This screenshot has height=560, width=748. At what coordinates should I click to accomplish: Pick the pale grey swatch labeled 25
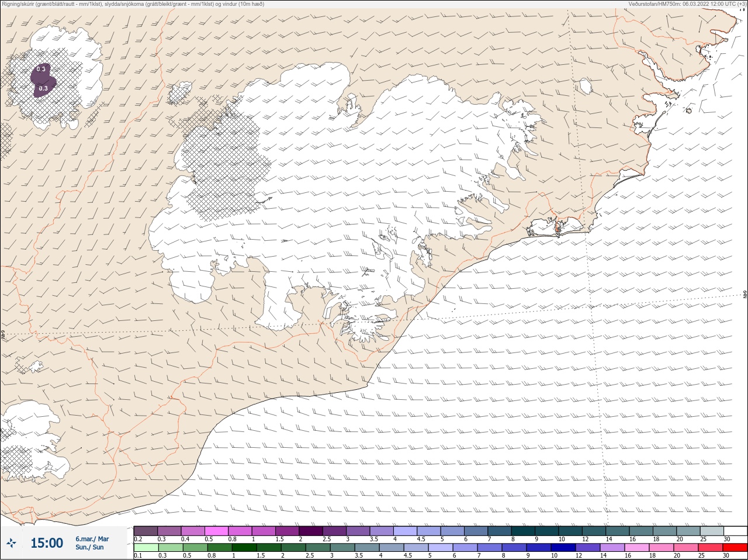[712, 531]
